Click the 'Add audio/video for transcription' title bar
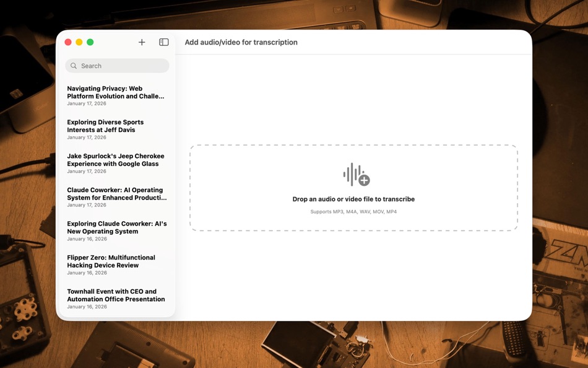Screen dimensions: 588x368 tap(241, 42)
